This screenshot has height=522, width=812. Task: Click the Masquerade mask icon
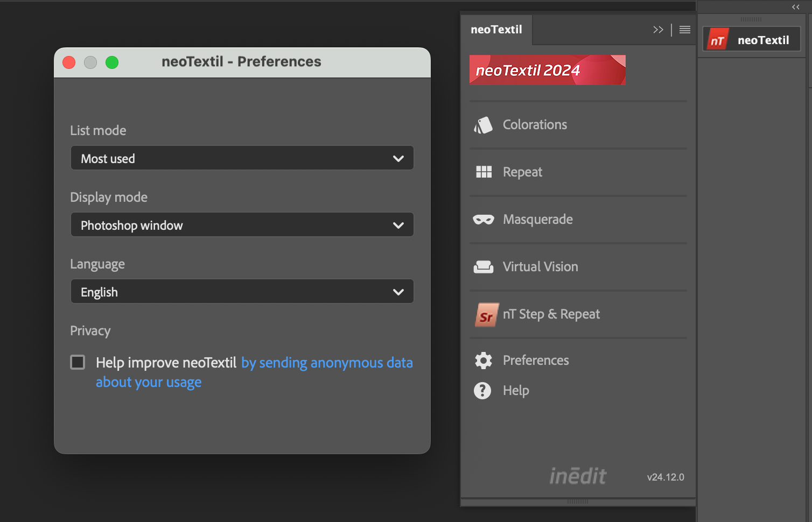pos(483,220)
